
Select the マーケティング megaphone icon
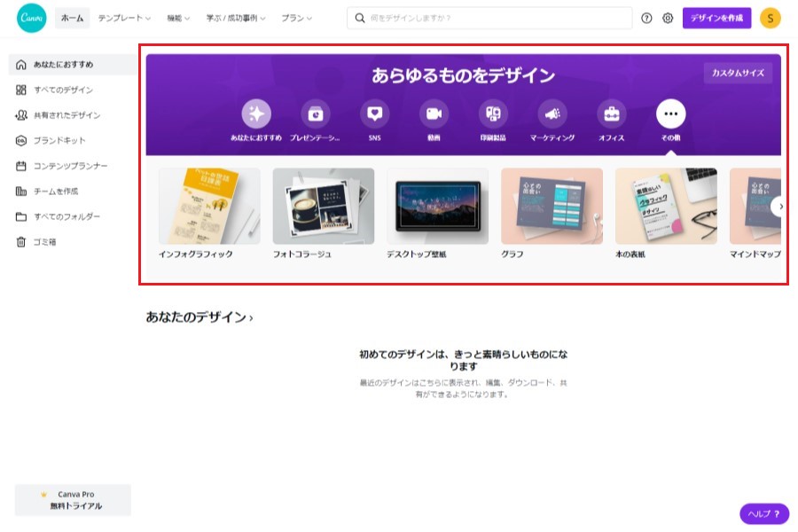coord(552,113)
